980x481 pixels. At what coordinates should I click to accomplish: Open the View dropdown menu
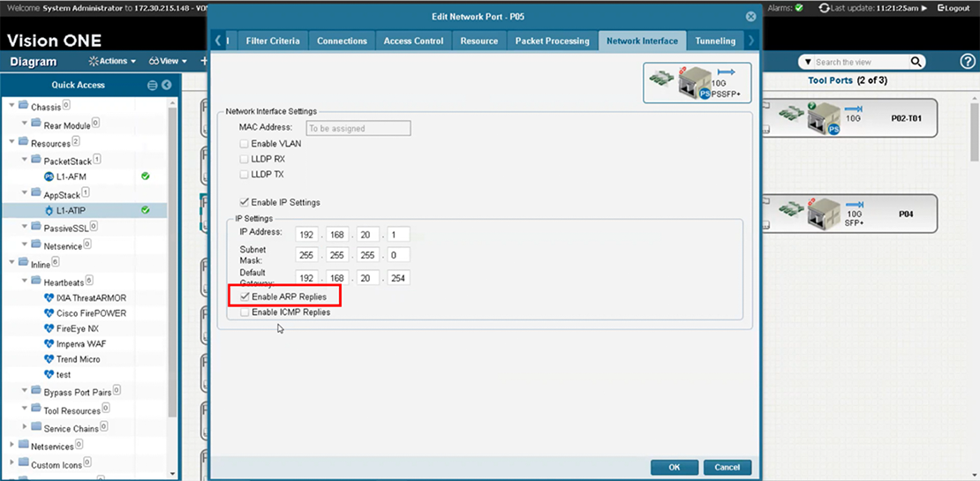168,62
